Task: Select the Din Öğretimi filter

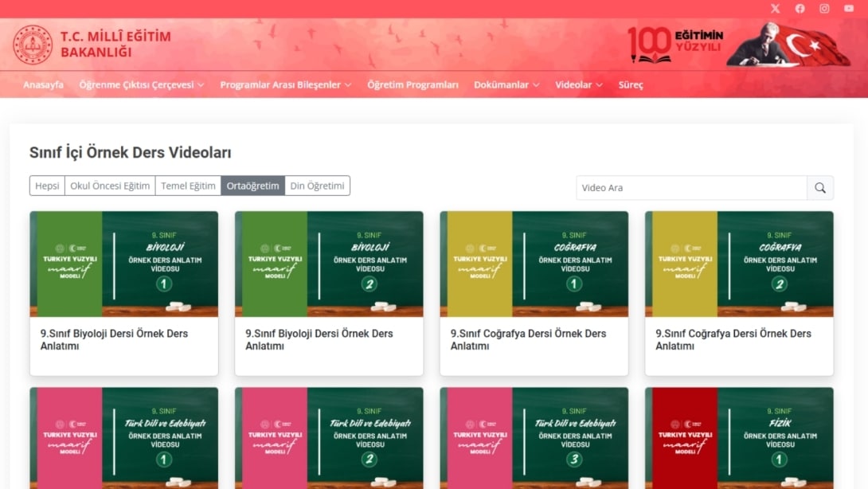Action: tap(317, 186)
